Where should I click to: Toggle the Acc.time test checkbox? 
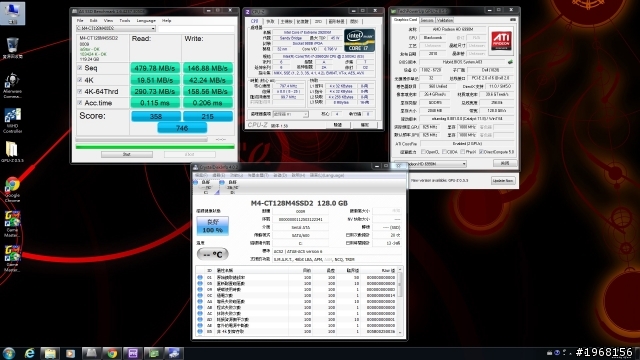(x=80, y=102)
